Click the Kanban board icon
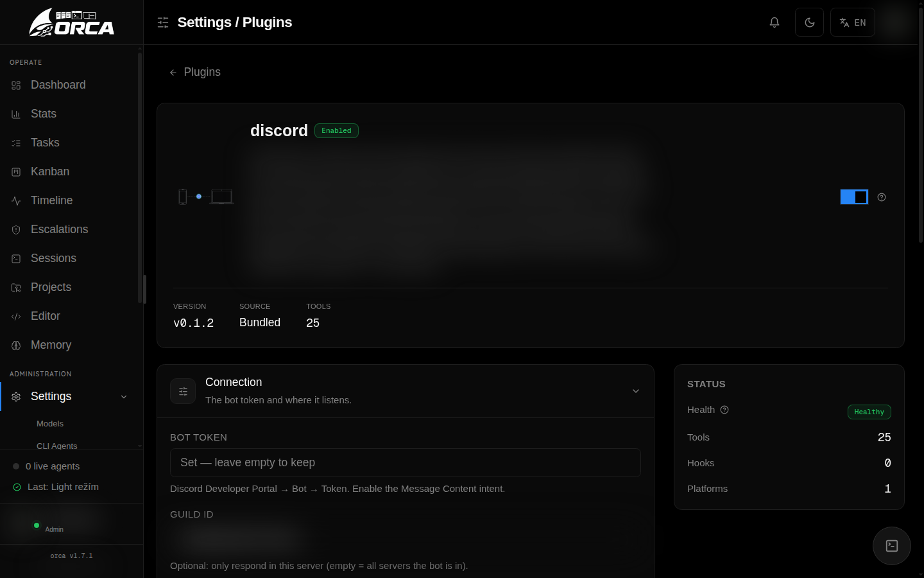This screenshot has width=924, height=578. (16, 172)
